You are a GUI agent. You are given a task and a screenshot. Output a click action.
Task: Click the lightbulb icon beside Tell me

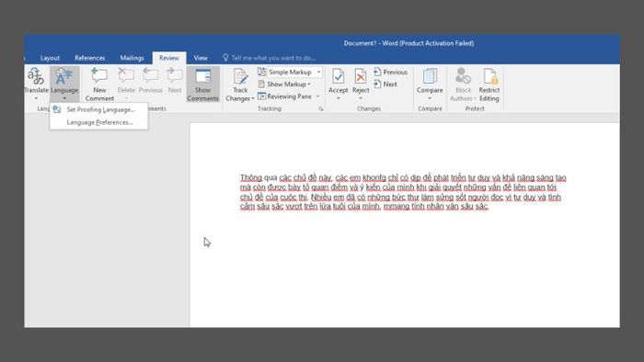point(225,58)
